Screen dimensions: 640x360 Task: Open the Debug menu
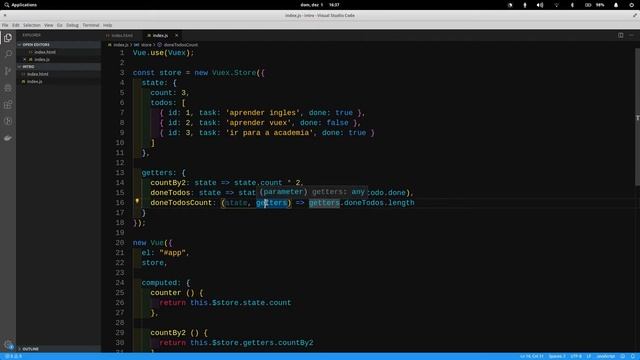[x=72, y=25]
